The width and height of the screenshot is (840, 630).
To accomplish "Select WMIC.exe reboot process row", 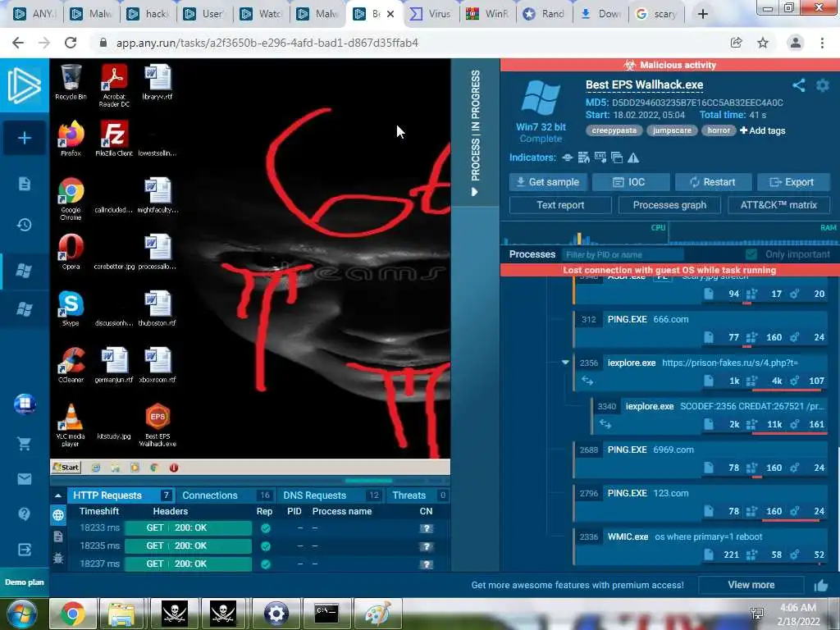I will click(x=701, y=546).
